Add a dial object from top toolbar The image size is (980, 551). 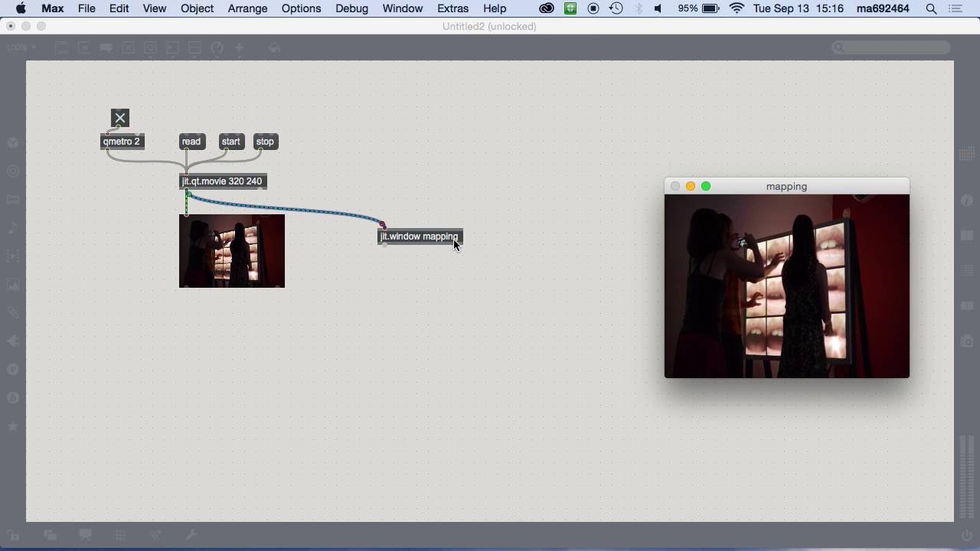click(217, 47)
